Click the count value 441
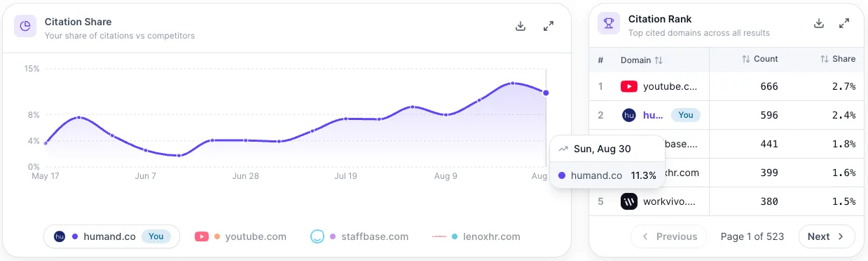The height and width of the screenshot is (261, 868). (769, 144)
